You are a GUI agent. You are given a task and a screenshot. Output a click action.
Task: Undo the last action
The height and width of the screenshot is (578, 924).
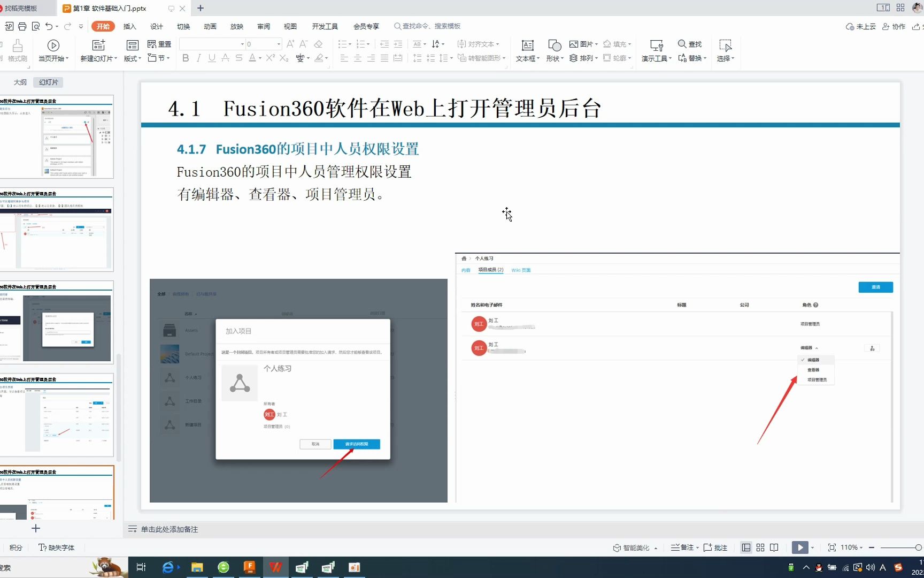[x=49, y=26]
